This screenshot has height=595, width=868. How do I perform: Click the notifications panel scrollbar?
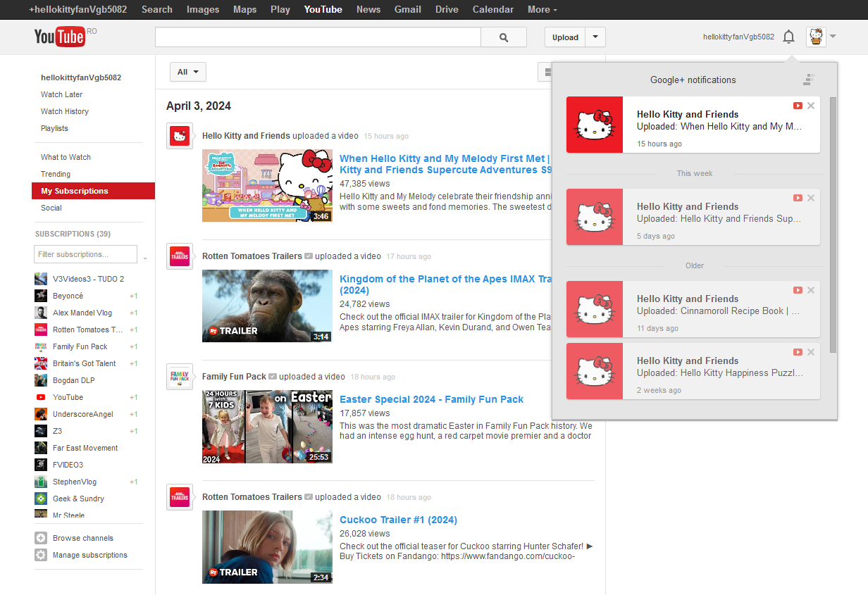click(833, 225)
